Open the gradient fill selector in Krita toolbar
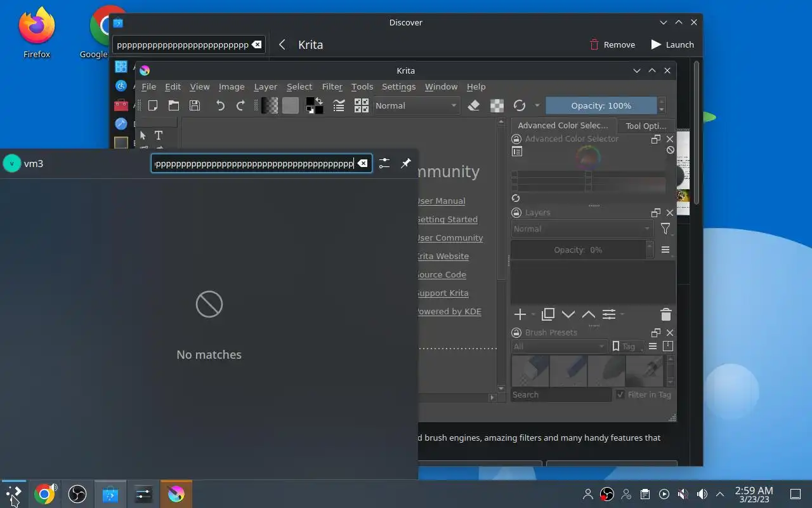812x508 pixels. click(270, 105)
